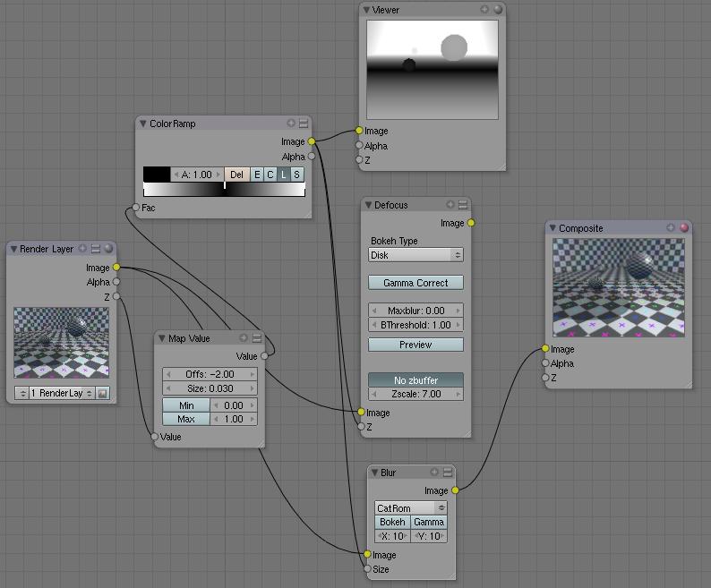The height and width of the screenshot is (588, 711).
Task: Collapse the ColorRamp node with its triangle
Action: click(x=143, y=124)
